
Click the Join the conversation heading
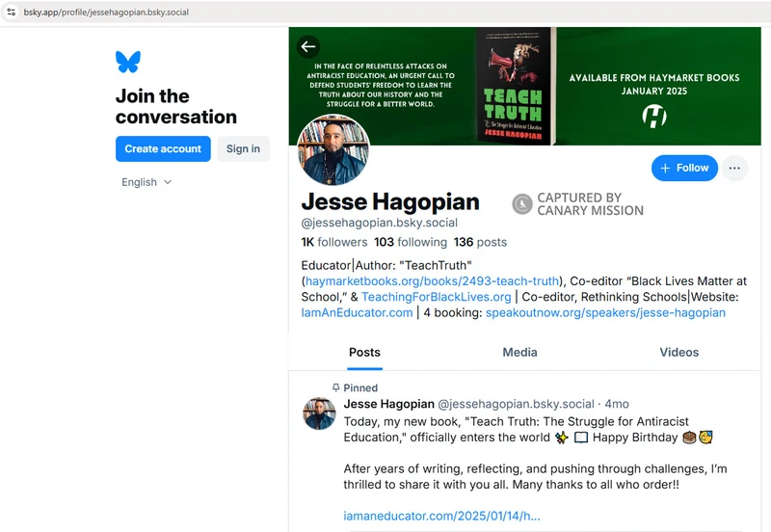click(176, 106)
